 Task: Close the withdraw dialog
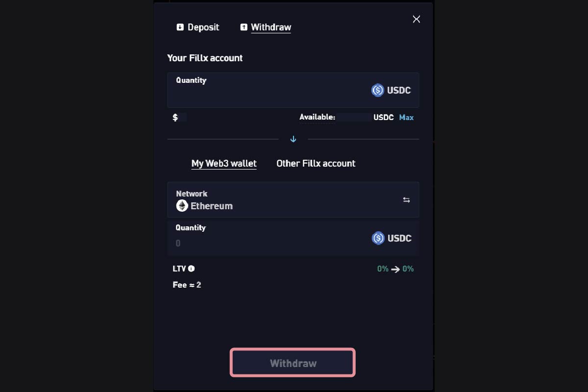[x=416, y=19]
